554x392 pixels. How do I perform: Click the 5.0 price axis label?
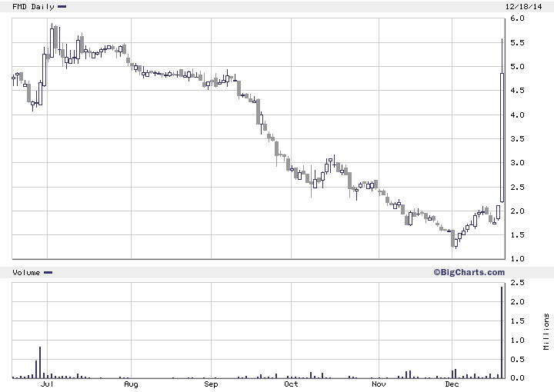tap(517, 67)
